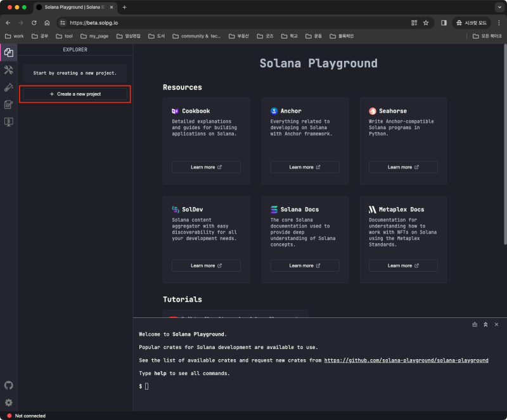Click the Tutorials section heading
Image resolution: width=507 pixels, height=420 pixels.
click(183, 300)
